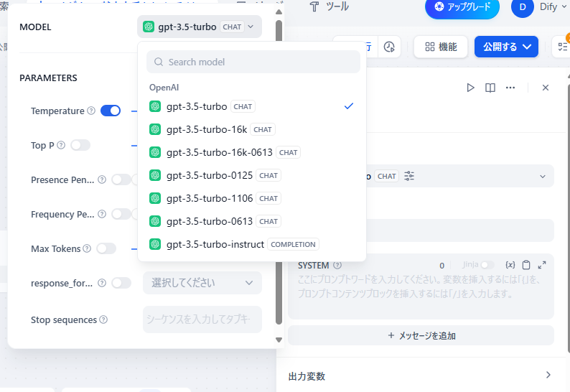Open the gpt-3.5-turbo MODEL dropdown
570x392 pixels.
click(x=199, y=27)
